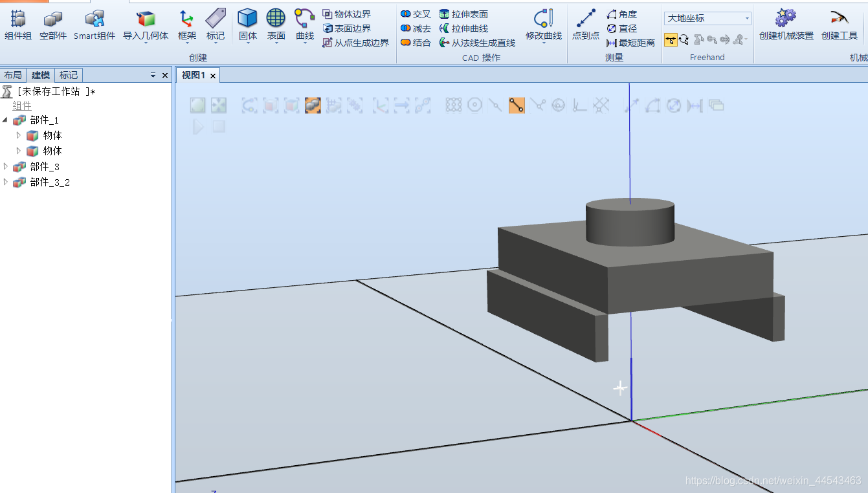Click the Freehand jog joint icon
The width and height of the screenshot is (868, 493).
698,40
